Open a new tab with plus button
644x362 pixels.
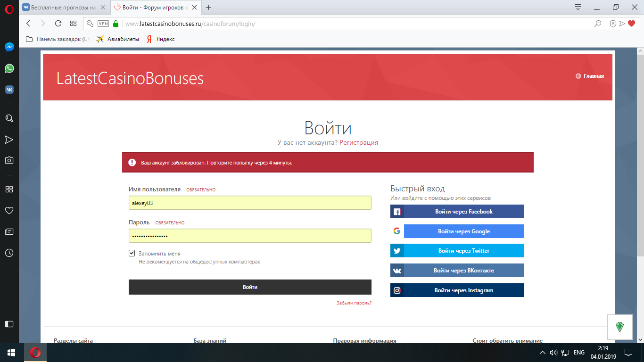click(x=209, y=7)
